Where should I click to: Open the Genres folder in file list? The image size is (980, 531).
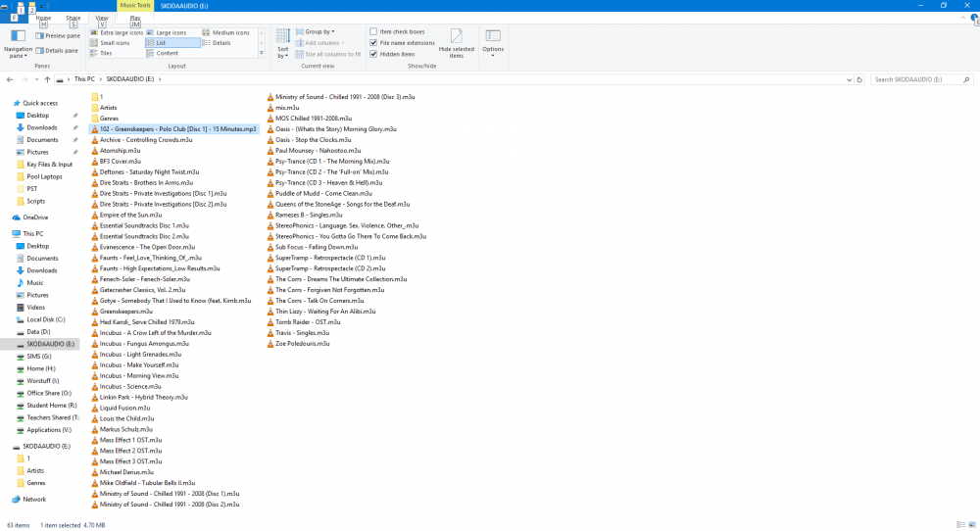109,119
